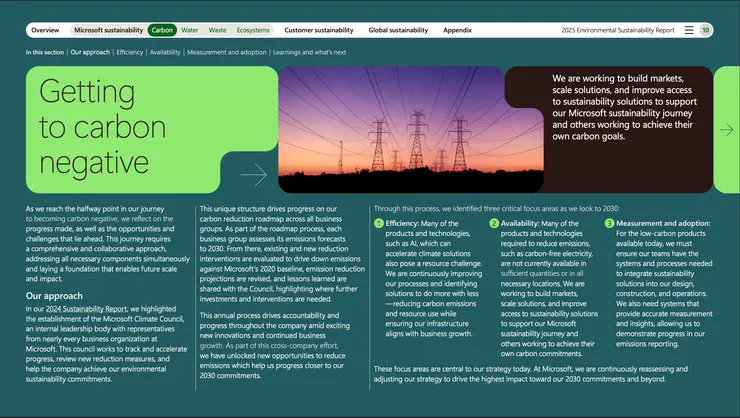Viewport: 740px width, 418px height.
Task: Jump to Learnings and what's next section
Action: [x=310, y=52]
